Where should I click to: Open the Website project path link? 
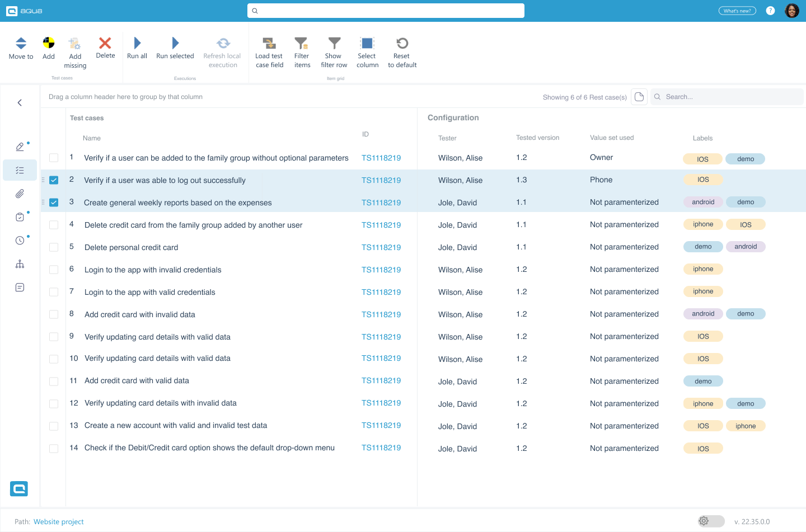click(x=58, y=521)
